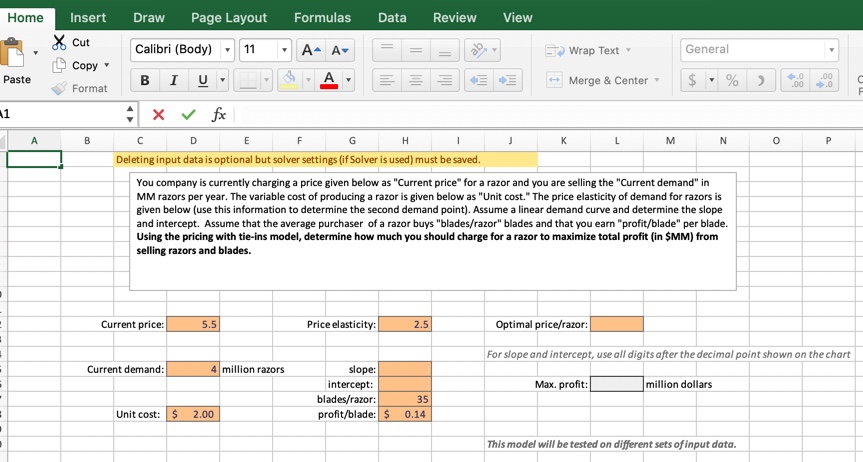
Task: Click the Paste clipboard icon
Action: tap(14, 54)
